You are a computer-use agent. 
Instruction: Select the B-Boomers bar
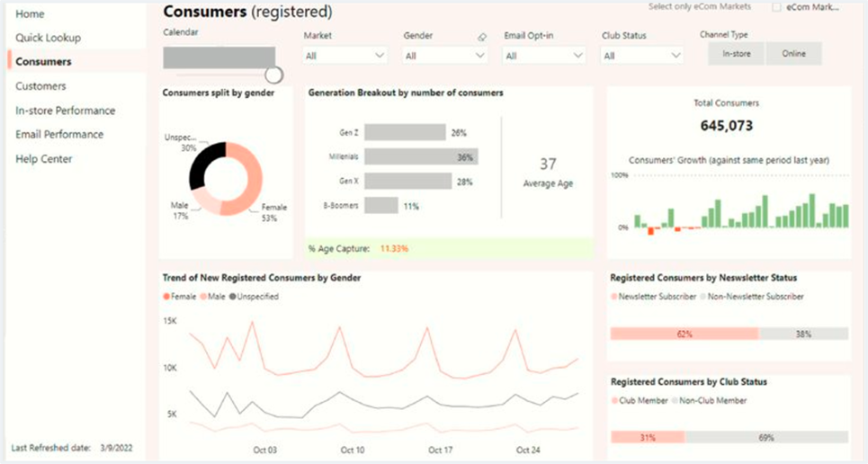click(380, 205)
